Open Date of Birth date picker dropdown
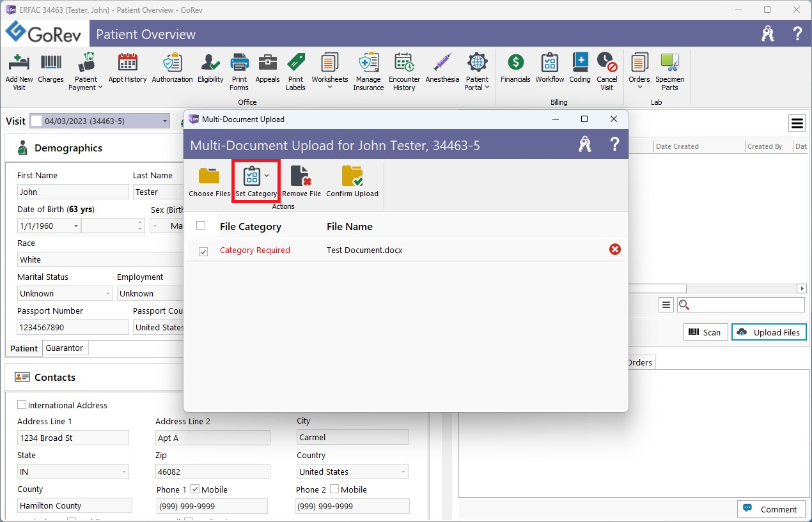Image resolution: width=812 pixels, height=522 pixels. [76, 226]
